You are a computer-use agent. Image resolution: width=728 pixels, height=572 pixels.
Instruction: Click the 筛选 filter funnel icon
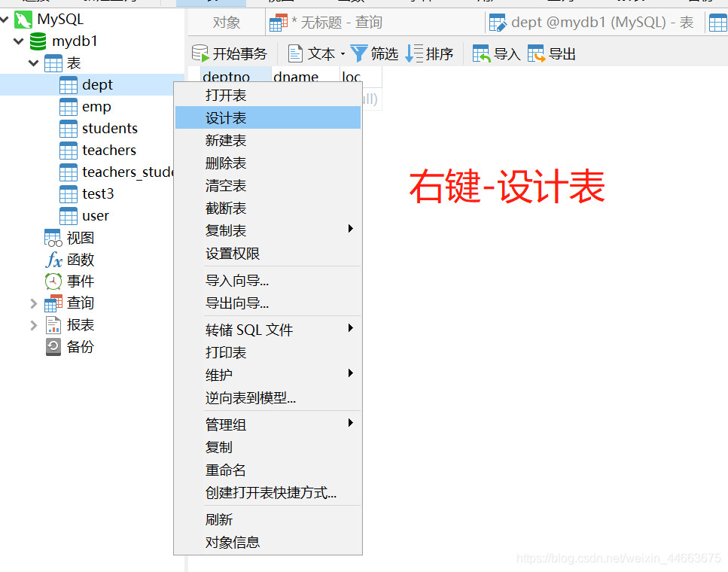(x=359, y=53)
